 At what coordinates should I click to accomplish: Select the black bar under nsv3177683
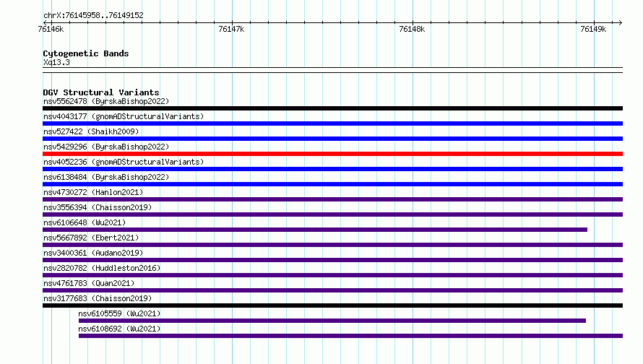332,305
